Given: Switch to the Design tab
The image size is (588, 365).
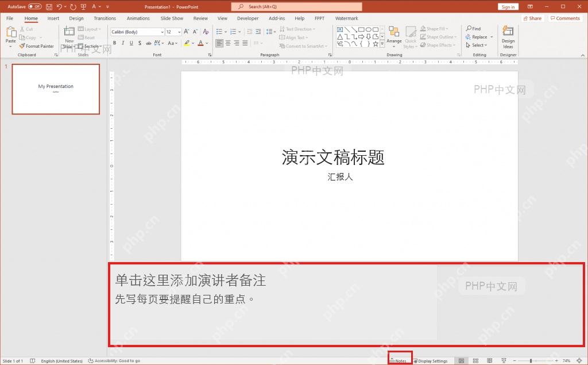Looking at the screenshot, I should [76, 18].
